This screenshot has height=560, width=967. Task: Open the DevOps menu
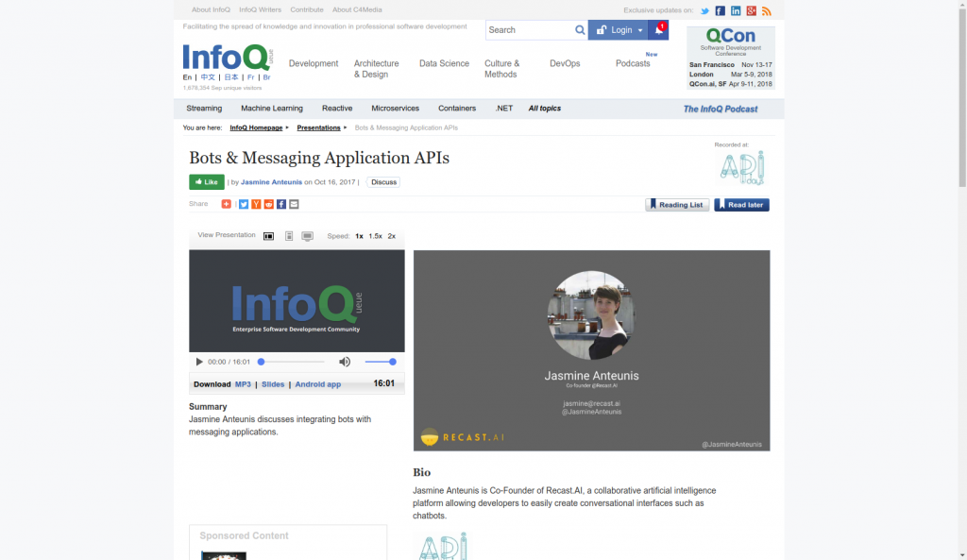click(565, 63)
